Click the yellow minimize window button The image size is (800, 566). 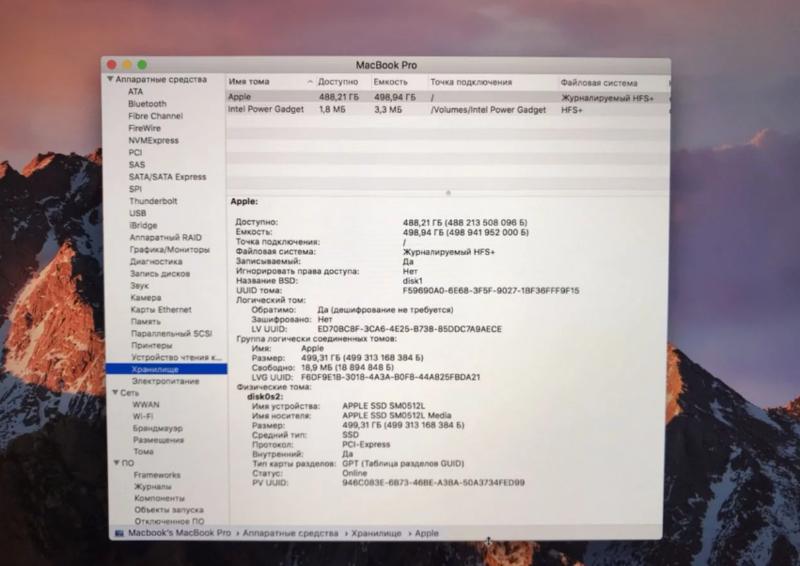pyautogui.click(x=128, y=65)
